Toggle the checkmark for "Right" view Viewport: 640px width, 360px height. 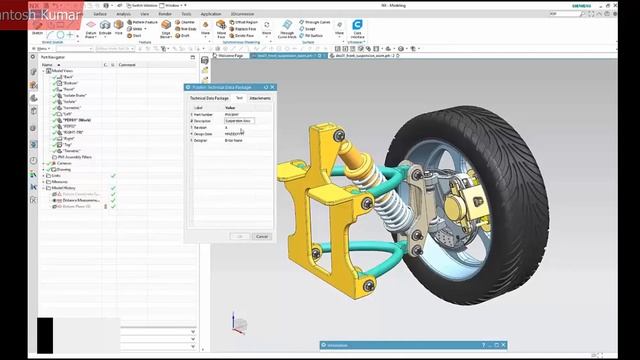coord(54,138)
